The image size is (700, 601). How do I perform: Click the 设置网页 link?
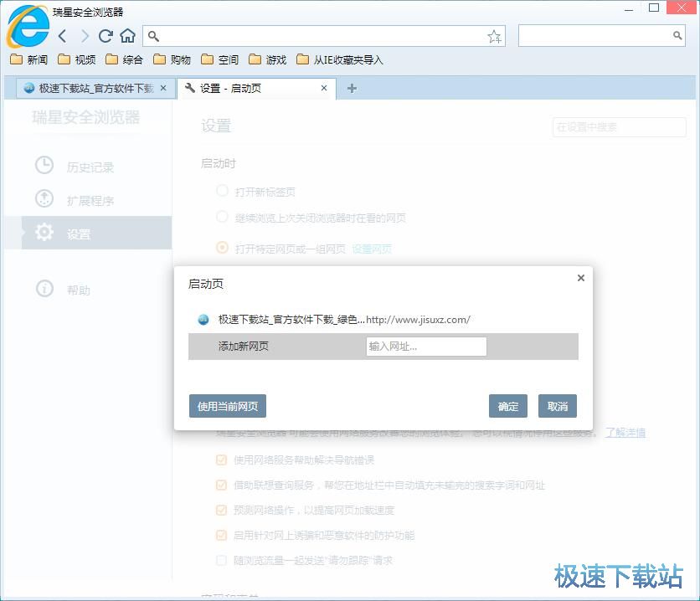point(372,249)
